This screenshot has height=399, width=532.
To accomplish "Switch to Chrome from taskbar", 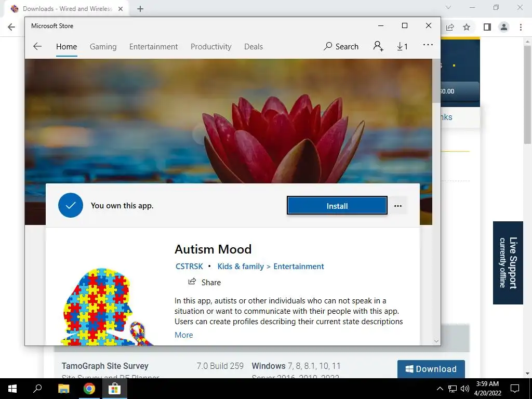I will [89, 389].
